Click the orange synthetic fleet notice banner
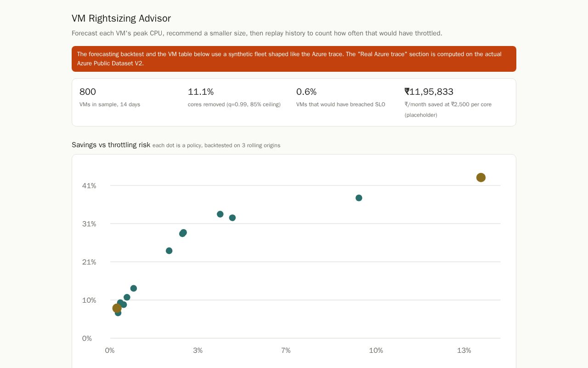Viewport: 588px width, 368px height. point(294,59)
